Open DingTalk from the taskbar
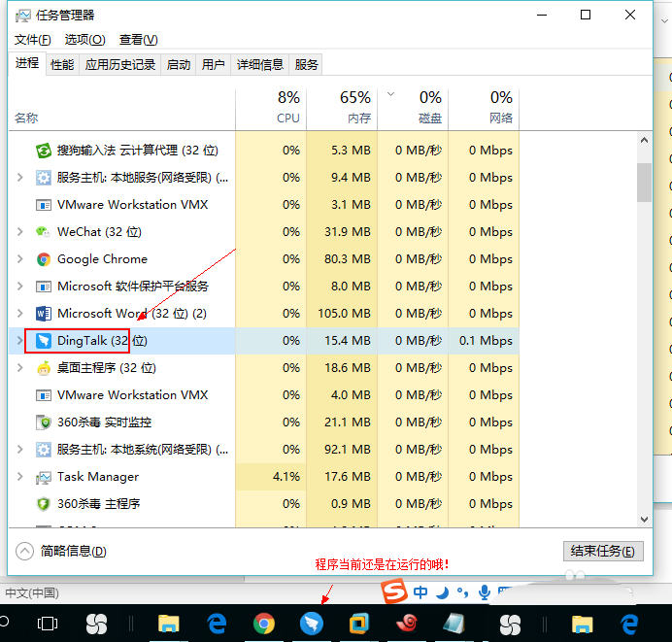The height and width of the screenshot is (642, 672). [x=312, y=624]
